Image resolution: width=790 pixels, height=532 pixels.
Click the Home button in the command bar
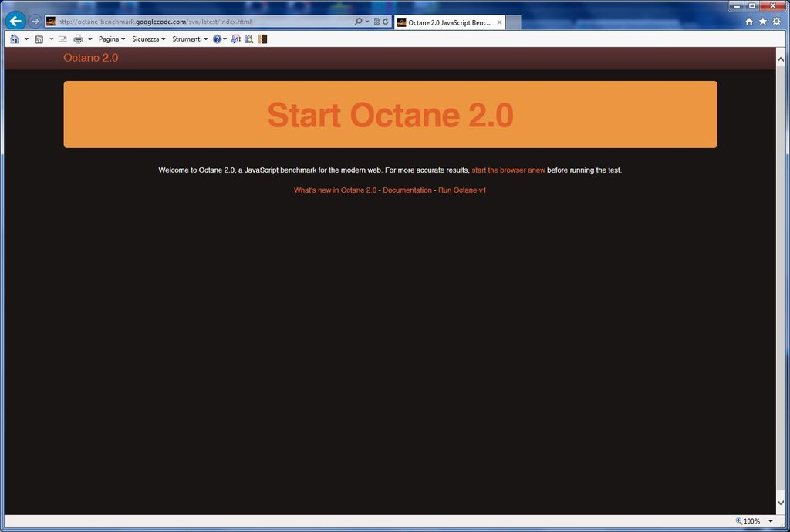14,39
